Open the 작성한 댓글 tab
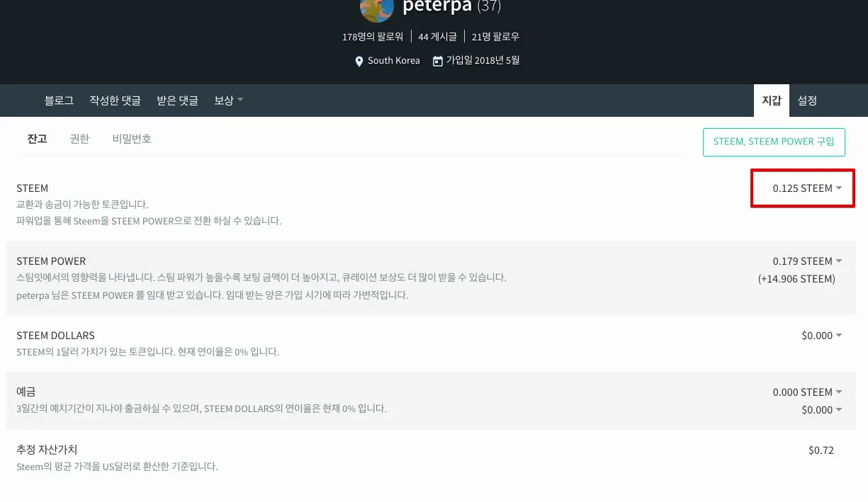The width and height of the screenshot is (868, 502). tap(115, 101)
